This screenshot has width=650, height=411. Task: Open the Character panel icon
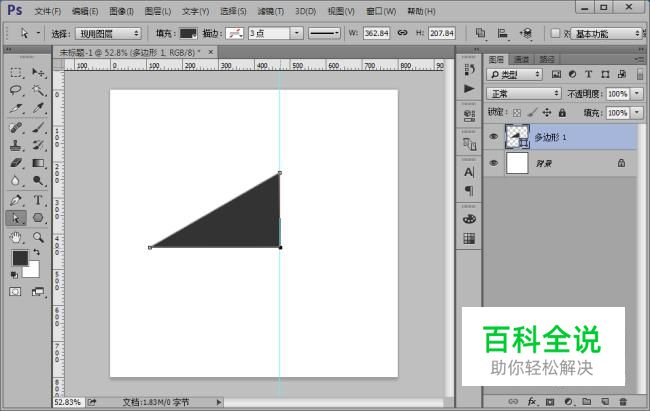pyautogui.click(x=468, y=171)
